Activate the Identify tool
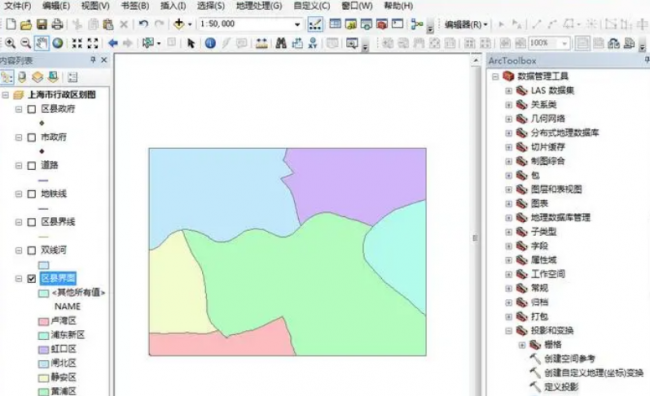Viewport: 650px width, 396px height. 210,43
